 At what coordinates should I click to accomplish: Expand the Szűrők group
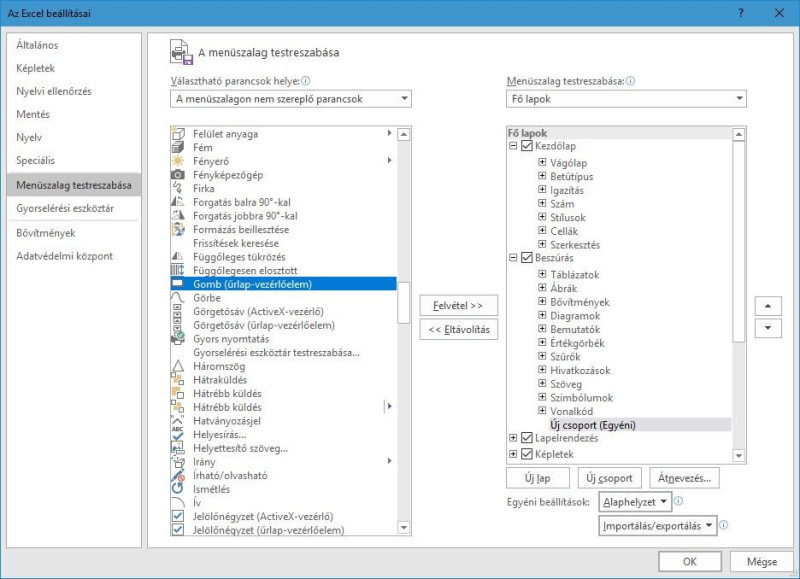coord(542,356)
